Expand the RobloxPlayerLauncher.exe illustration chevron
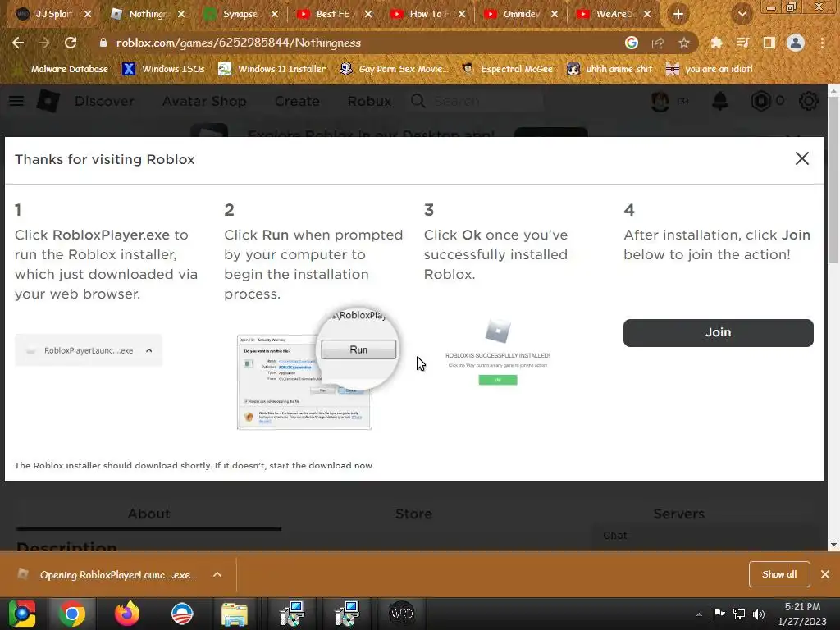840x630 pixels. pos(149,350)
